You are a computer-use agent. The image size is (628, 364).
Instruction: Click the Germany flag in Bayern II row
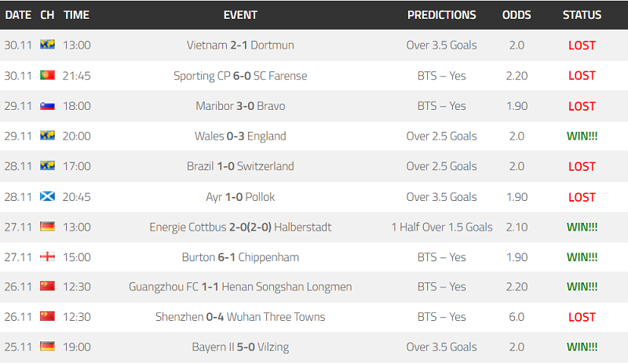47,346
